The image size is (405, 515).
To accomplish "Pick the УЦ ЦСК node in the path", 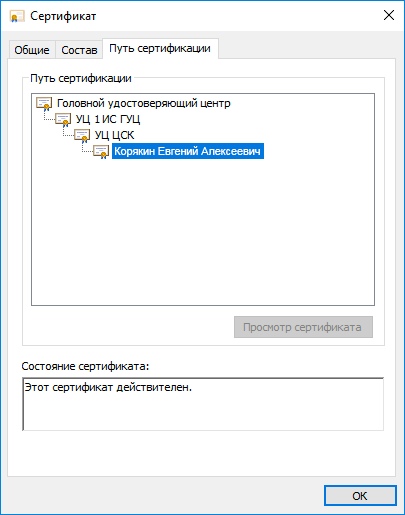I will pyautogui.click(x=114, y=135).
